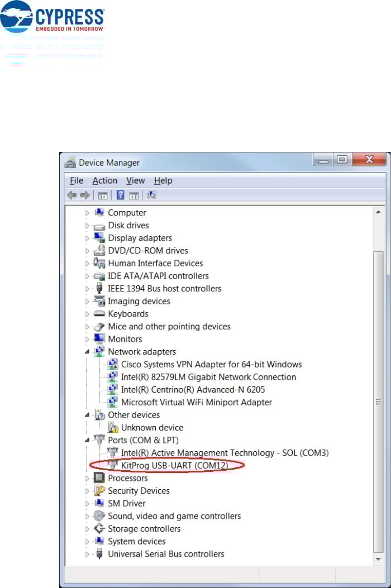Screen dimensions: 391x588
Task: Open the View menu
Action: click(x=135, y=180)
